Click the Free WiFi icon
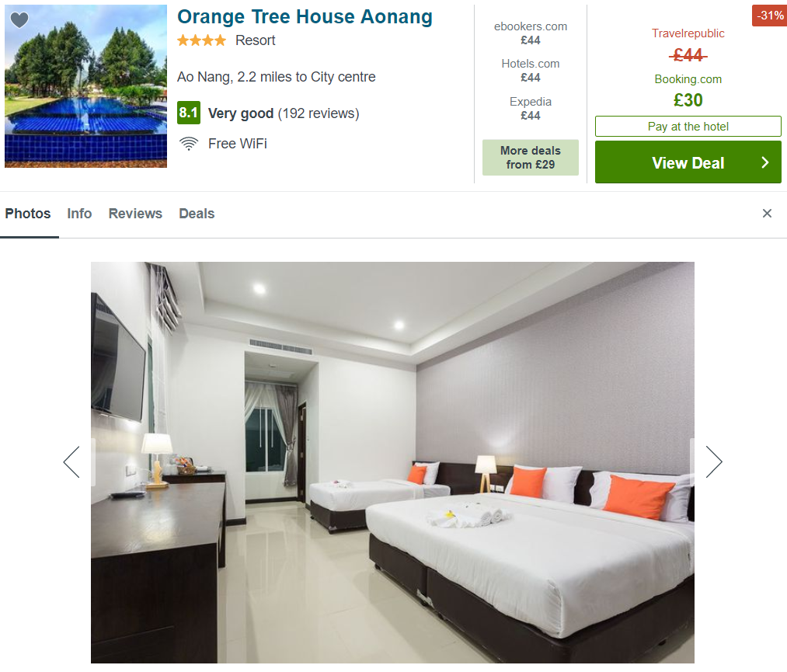Image resolution: width=787 pixels, height=672 pixels. pos(189,144)
